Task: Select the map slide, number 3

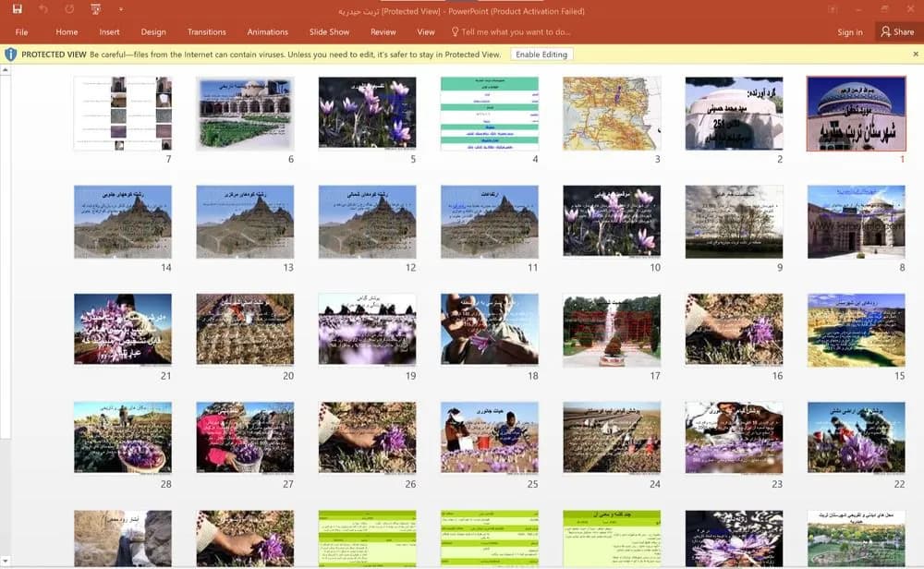Action: click(x=612, y=113)
